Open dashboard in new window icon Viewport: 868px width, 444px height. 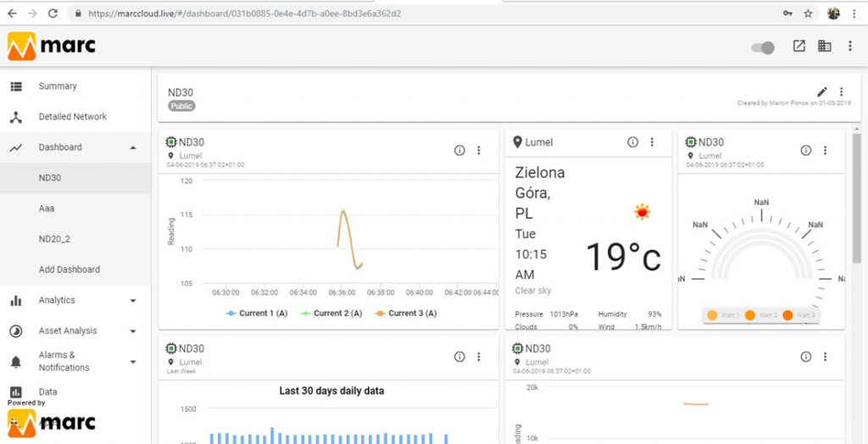click(798, 46)
